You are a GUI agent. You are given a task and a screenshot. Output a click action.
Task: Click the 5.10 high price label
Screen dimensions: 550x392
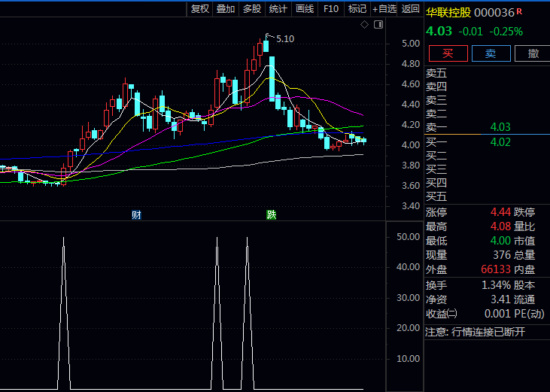285,39
